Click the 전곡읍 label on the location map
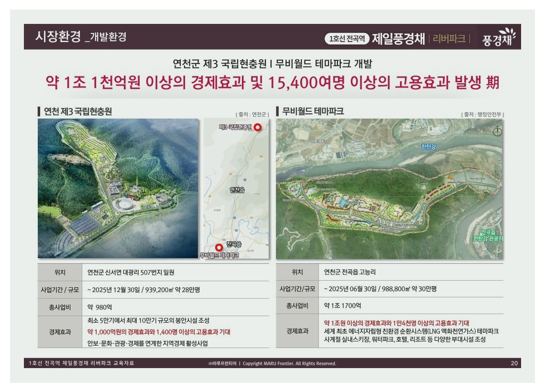 click(234, 244)
